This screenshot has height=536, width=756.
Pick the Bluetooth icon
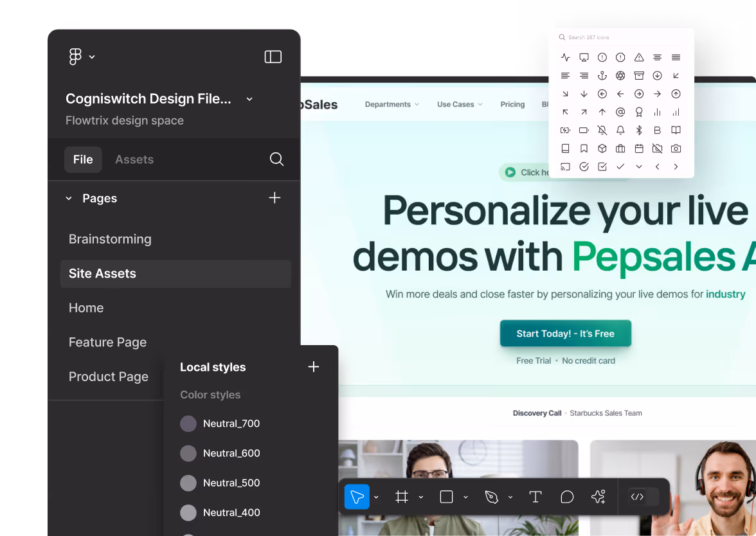[x=639, y=130]
